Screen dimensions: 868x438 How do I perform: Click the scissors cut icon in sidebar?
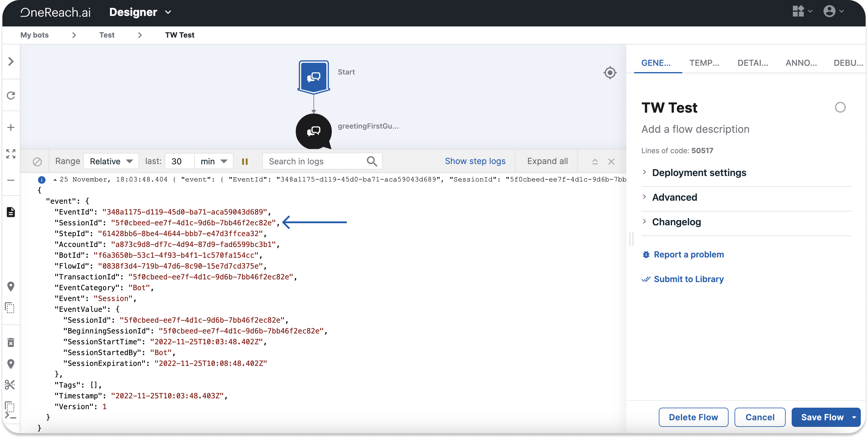pos(10,385)
